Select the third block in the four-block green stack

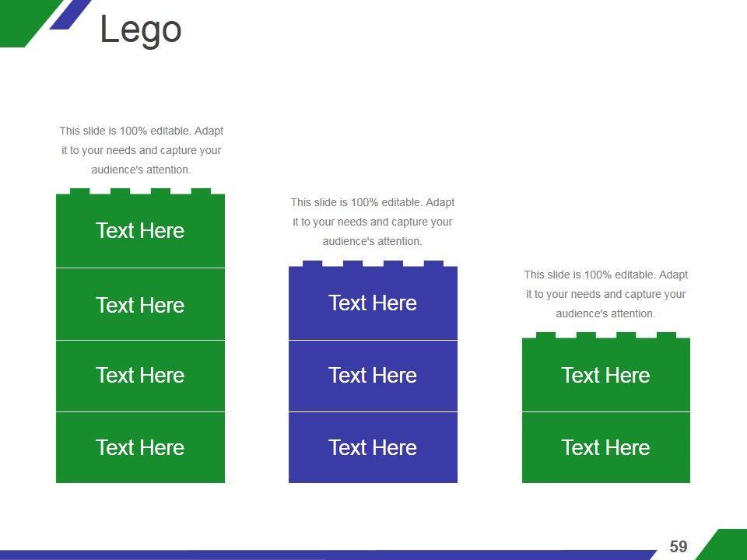(140, 376)
